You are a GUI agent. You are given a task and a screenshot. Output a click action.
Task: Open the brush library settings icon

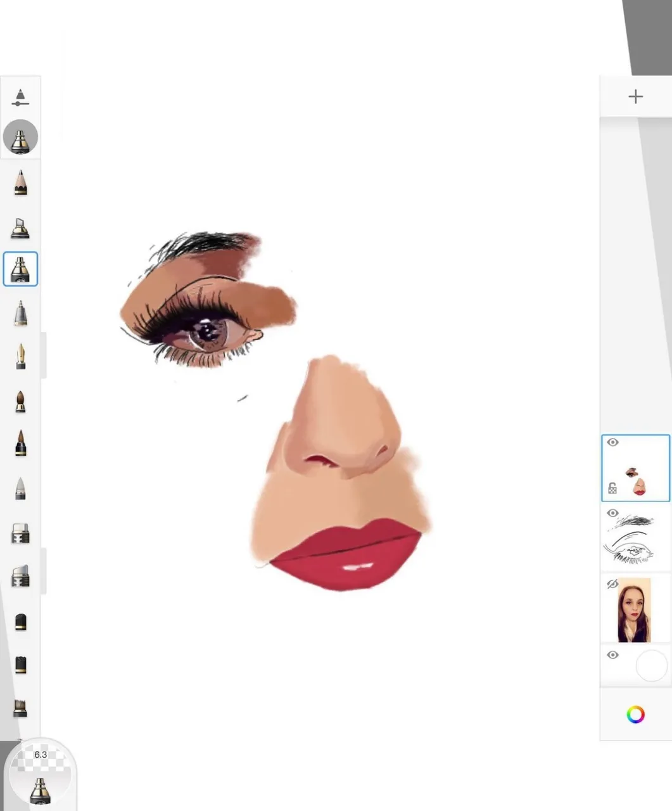pyautogui.click(x=20, y=97)
